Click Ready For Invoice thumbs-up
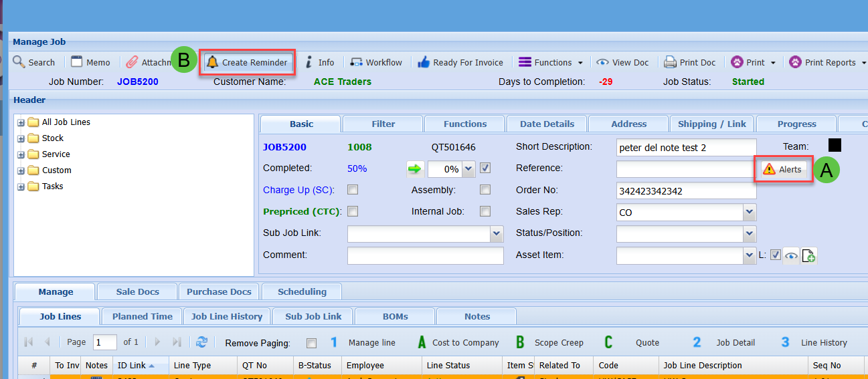The width and height of the screenshot is (868, 379). (x=424, y=62)
